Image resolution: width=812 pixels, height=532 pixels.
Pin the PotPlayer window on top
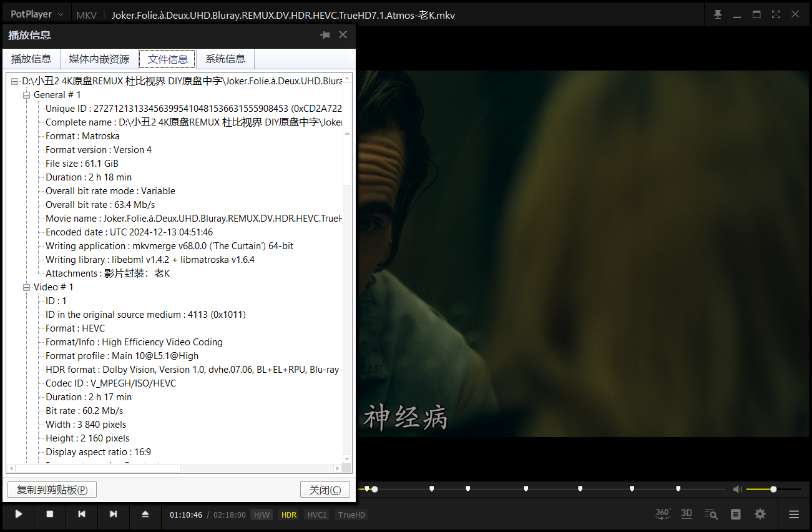718,14
